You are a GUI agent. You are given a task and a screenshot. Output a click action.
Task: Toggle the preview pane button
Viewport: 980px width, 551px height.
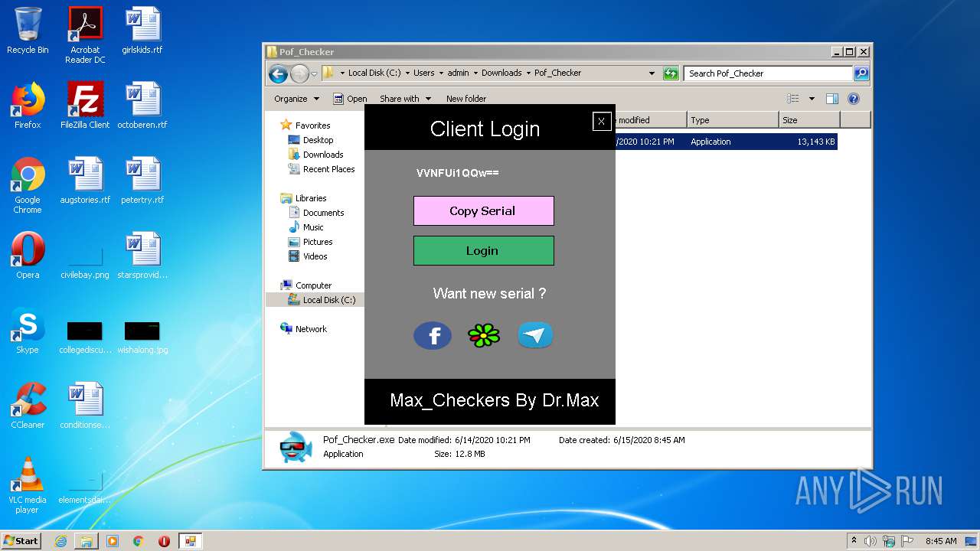pos(832,99)
